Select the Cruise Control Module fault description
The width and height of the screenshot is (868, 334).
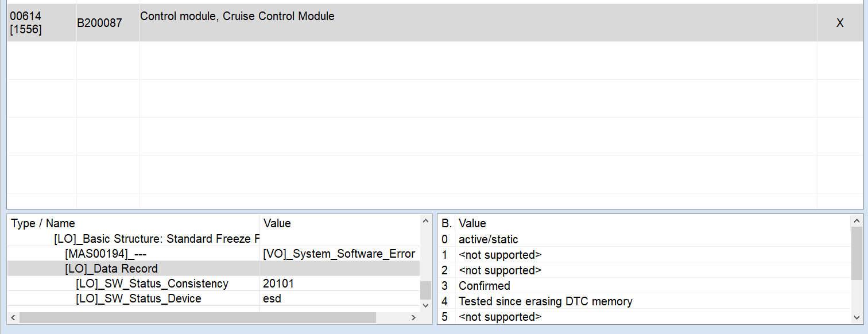coord(238,16)
